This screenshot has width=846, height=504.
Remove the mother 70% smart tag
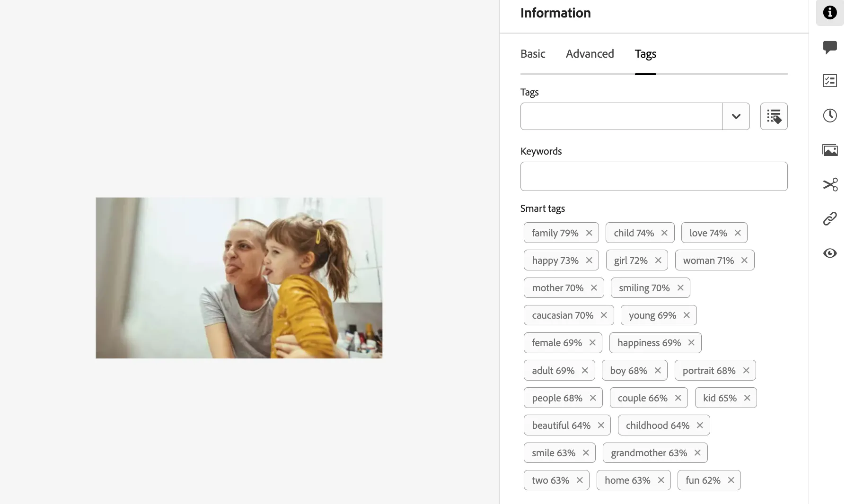[594, 288]
